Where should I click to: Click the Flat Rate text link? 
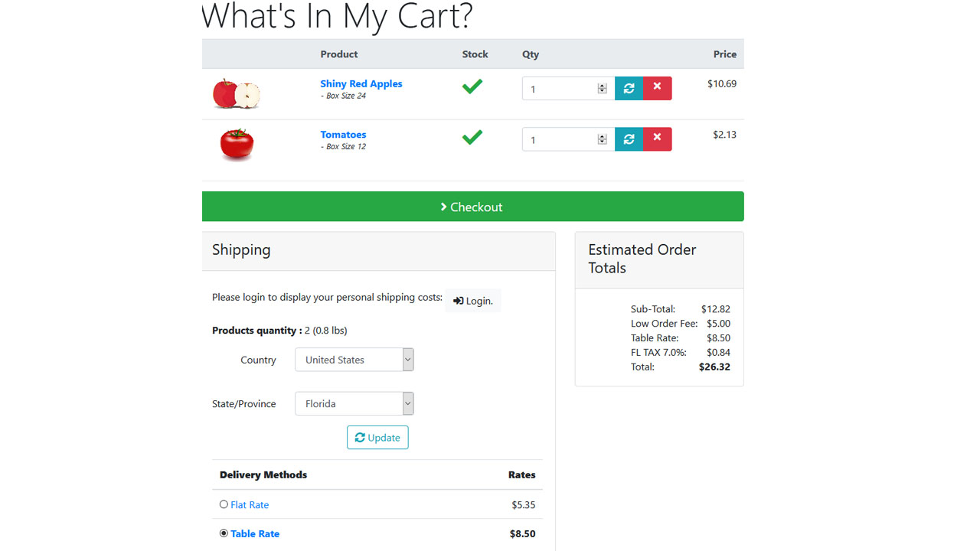point(250,504)
